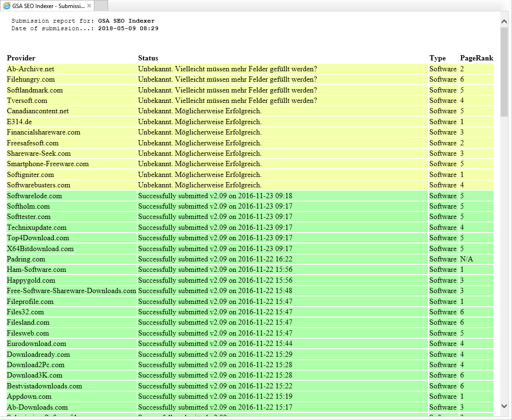Click the Softtester.com provider name
The image size is (512, 420).
[x=29, y=217]
